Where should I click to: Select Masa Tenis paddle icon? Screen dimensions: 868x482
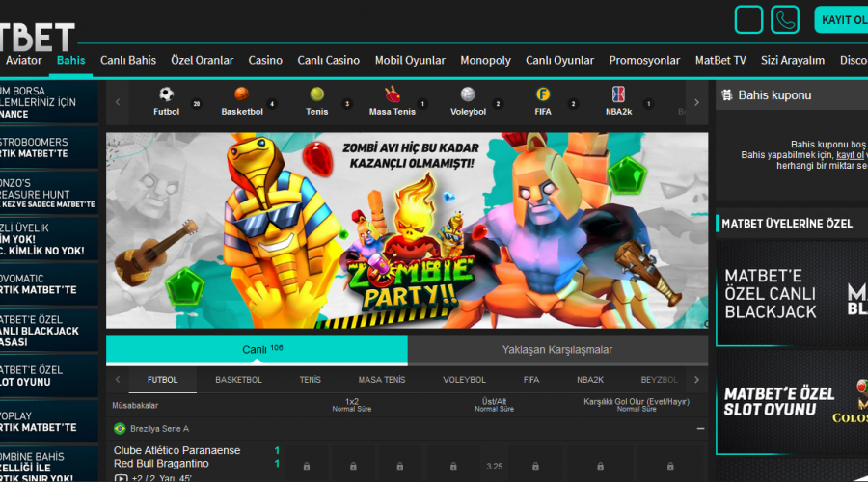click(393, 94)
